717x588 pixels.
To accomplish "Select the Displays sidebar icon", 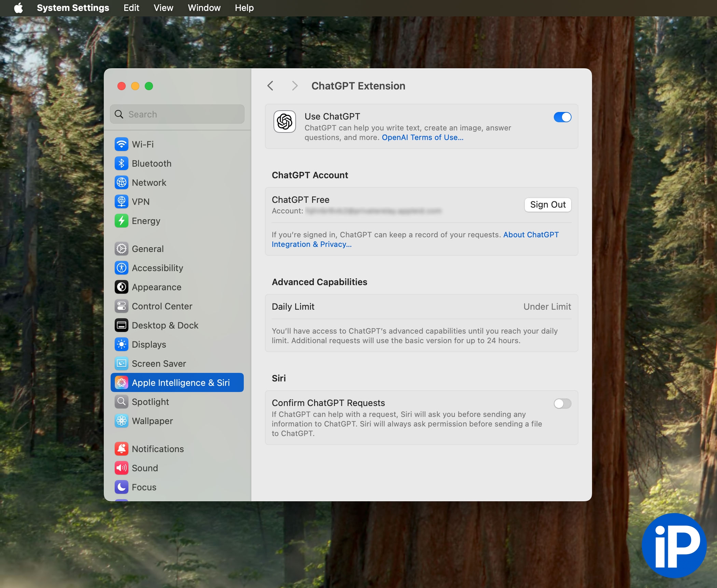I will click(121, 345).
